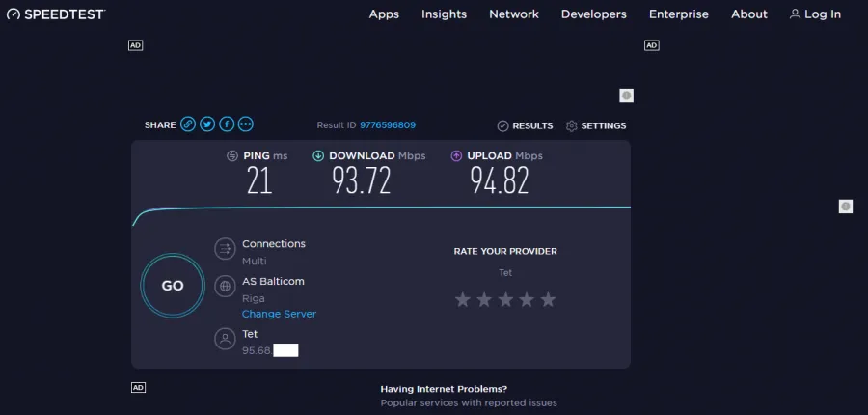Open the About menu

coord(749,14)
